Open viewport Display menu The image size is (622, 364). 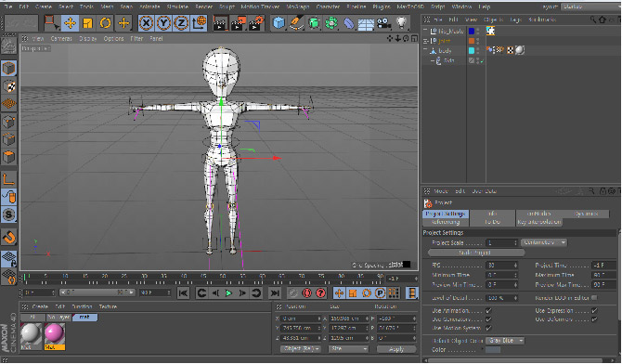click(x=87, y=38)
